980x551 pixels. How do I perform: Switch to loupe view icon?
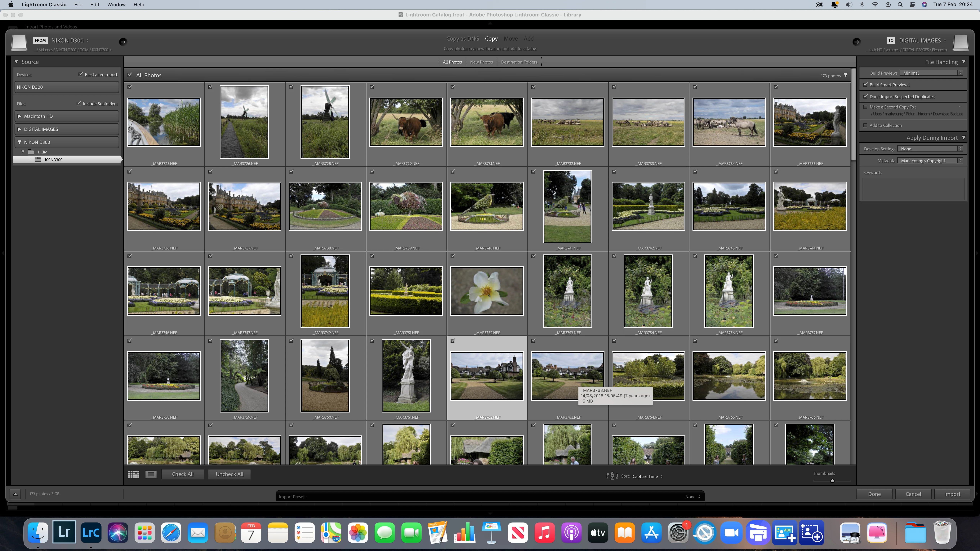coord(151,474)
